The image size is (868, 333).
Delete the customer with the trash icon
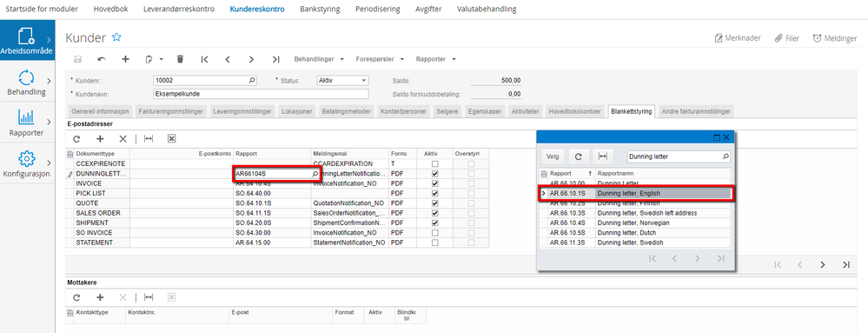tap(180, 59)
